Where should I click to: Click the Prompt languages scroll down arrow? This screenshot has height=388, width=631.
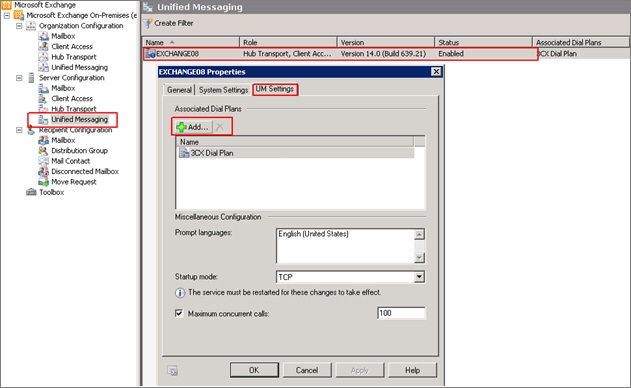(x=419, y=258)
